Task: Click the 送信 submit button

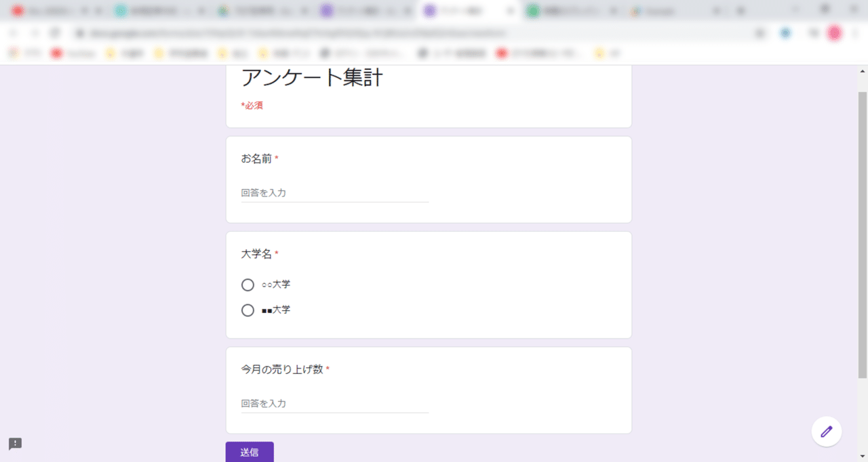Action: coord(250,452)
